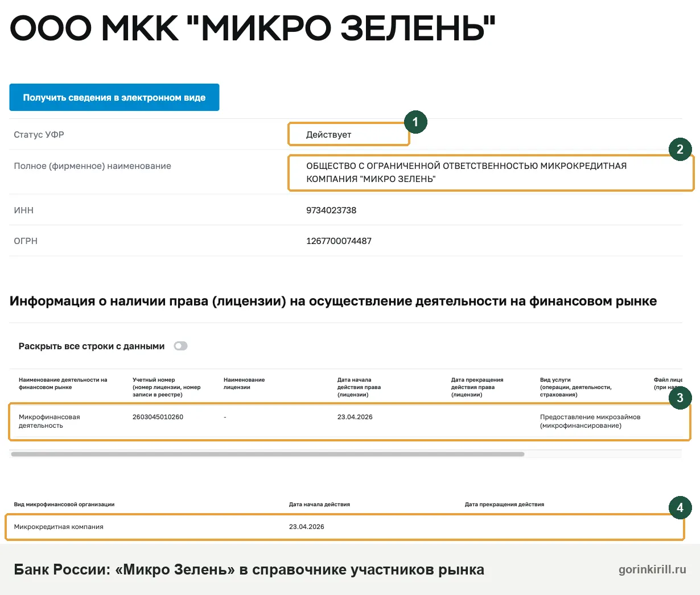Click 23.04.2026 in the microfinance organization type table
This screenshot has height=595, width=700.
click(x=306, y=527)
